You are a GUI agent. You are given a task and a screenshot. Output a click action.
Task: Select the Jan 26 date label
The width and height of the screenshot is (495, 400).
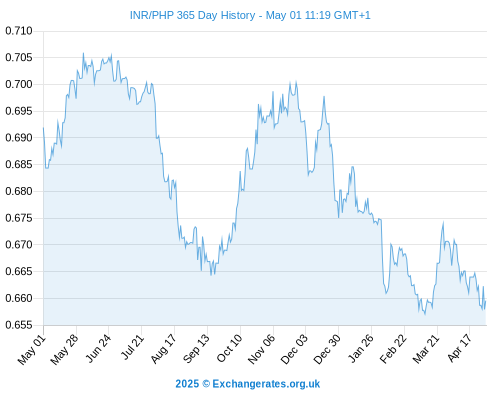[361, 348]
